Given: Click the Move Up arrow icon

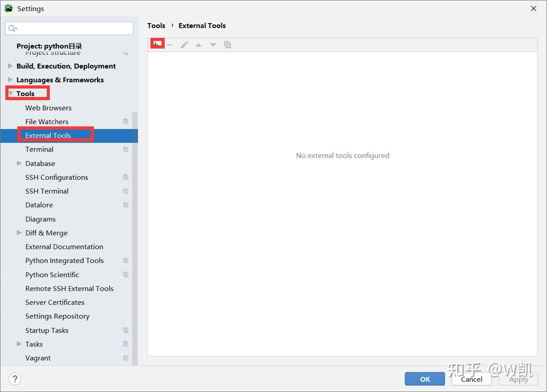Looking at the screenshot, I should (x=199, y=44).
